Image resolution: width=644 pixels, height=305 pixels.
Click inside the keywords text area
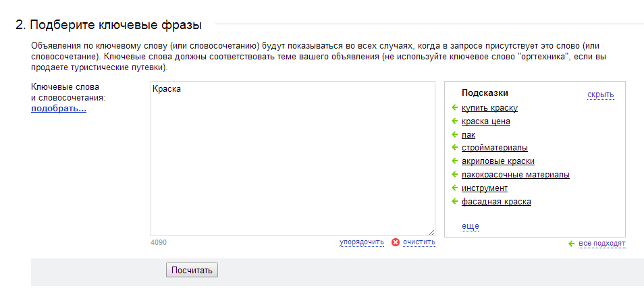tap(293, 159)
